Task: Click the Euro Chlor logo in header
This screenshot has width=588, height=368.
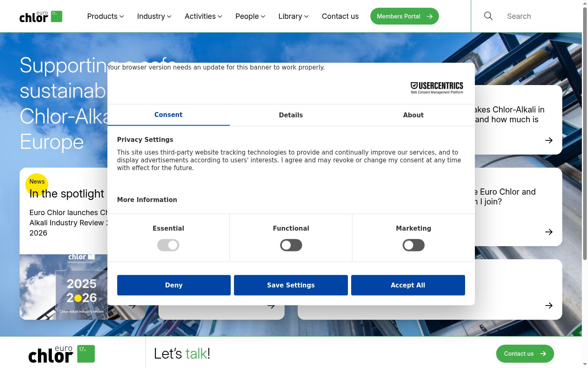Action: pyautogui.click(x=41, y=16)
